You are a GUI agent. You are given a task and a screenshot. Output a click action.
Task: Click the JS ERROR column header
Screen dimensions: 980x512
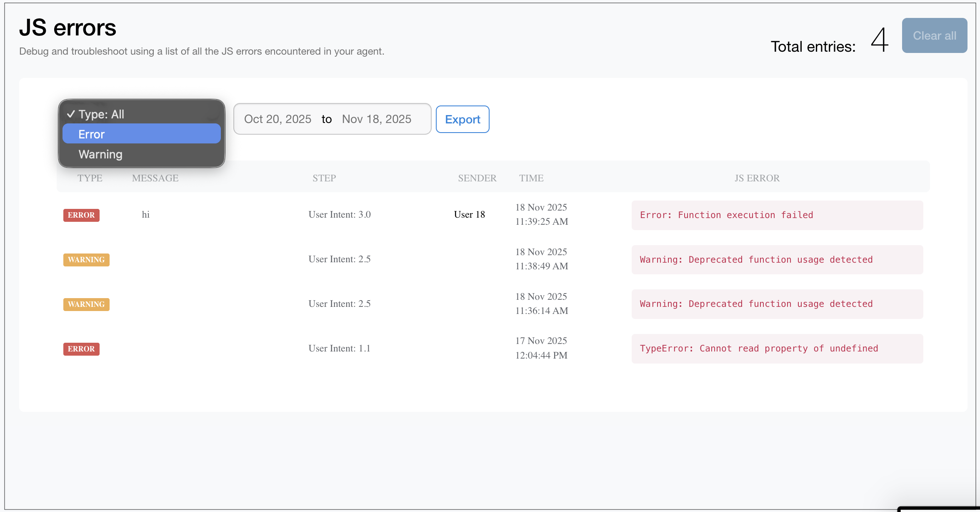click(x=757, y=178)
